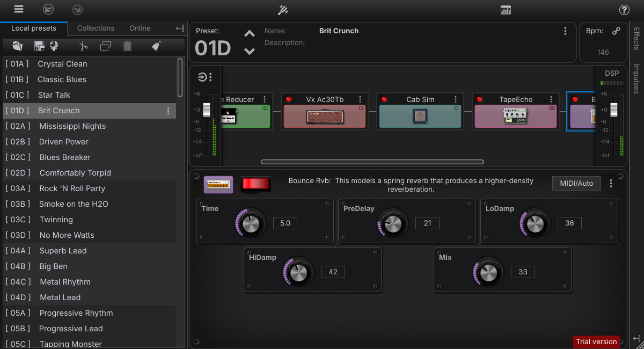Screen dimensions: 644x349
Task: Open the TapeEcho three-dot options menu
Action: tap(551, 99)
